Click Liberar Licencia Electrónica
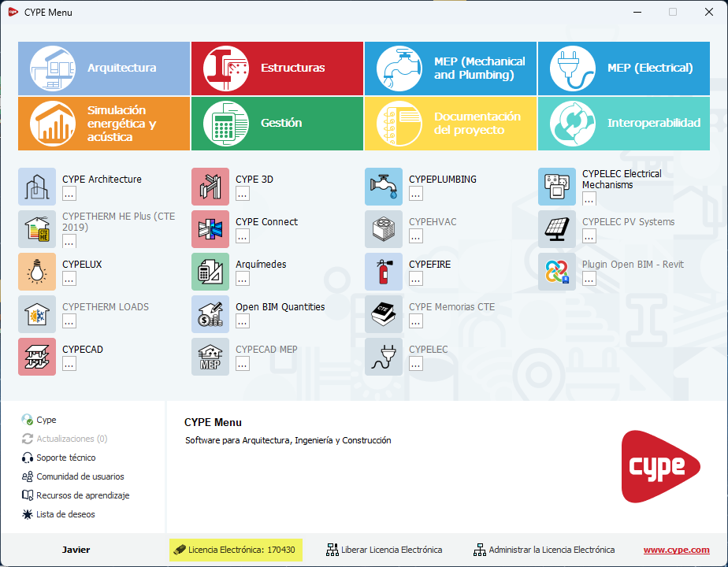This screenshot has height=567, width=728. (391, 550)
